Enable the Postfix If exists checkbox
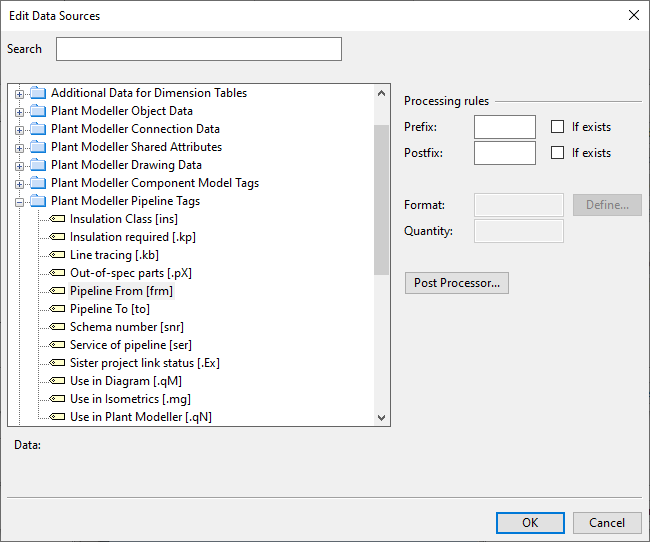650x542 pixels. tap(558, 153)
